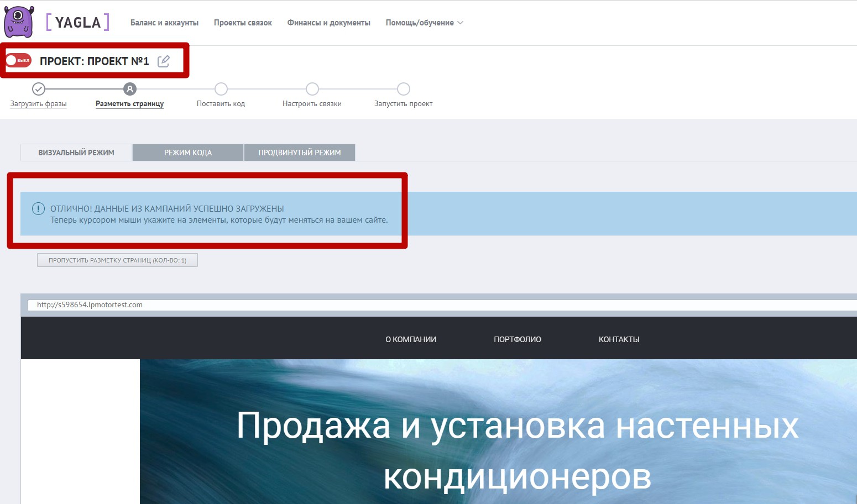Click the Загрузить фразы step label
This screenshot has width=857, height=504.
coord(39,103)
